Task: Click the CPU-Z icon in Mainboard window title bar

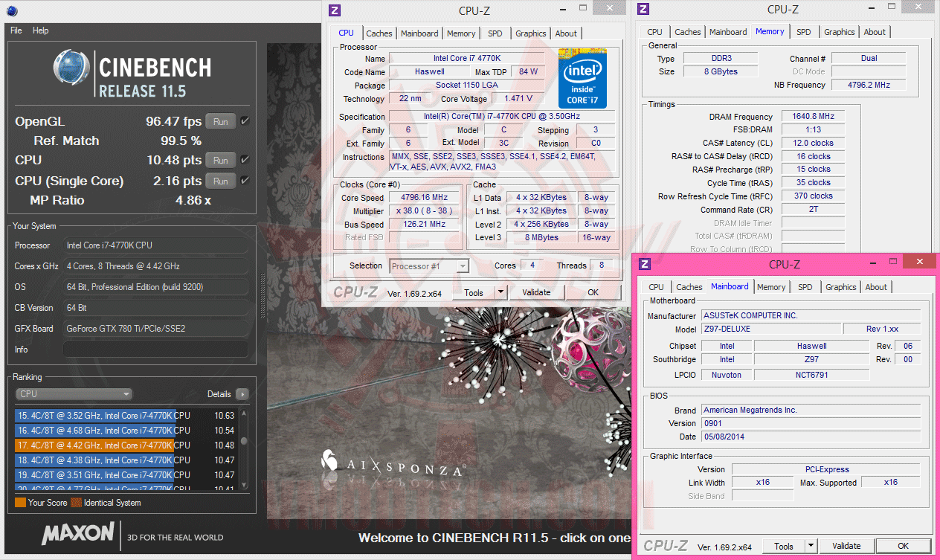Action: click(645, 263)
